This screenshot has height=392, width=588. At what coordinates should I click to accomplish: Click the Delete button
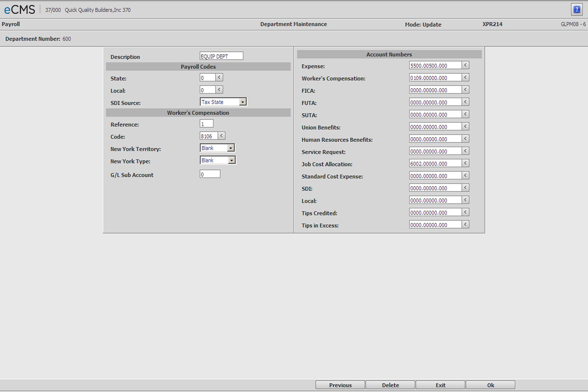point(390,385)
